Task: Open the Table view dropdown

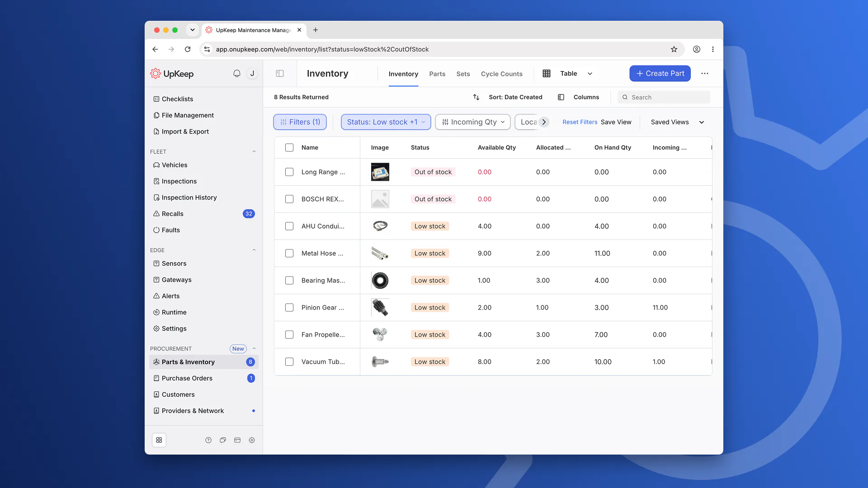Action: [x=568, y=74]
